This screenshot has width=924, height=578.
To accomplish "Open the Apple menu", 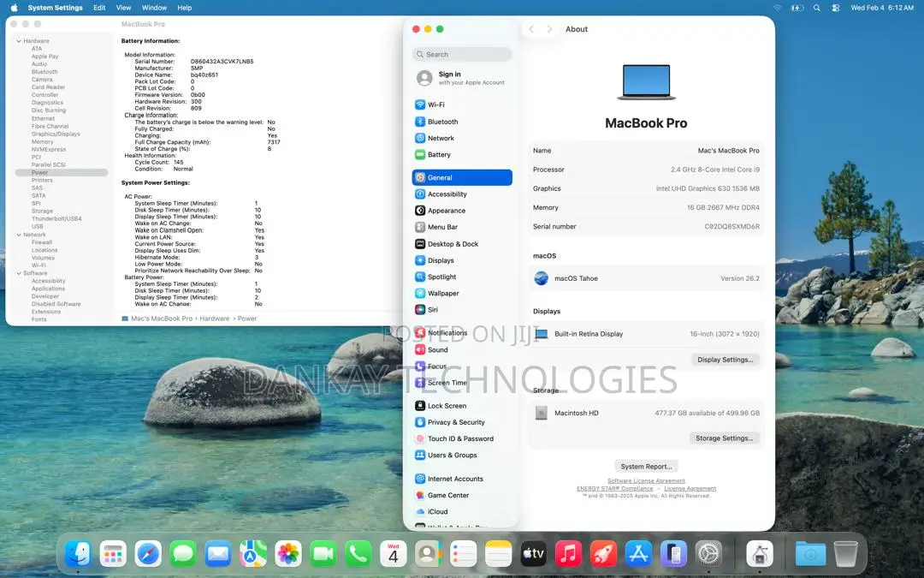I will 15,8.
